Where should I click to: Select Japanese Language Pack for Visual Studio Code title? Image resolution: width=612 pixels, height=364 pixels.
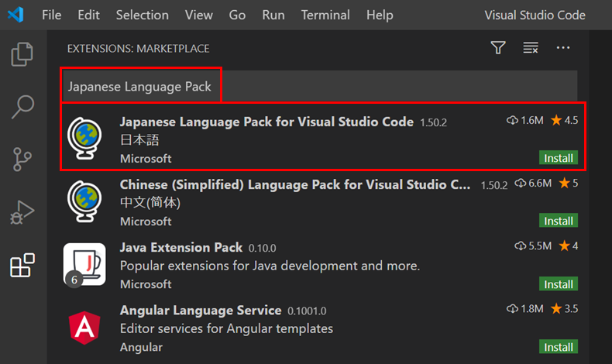[266, 122]
